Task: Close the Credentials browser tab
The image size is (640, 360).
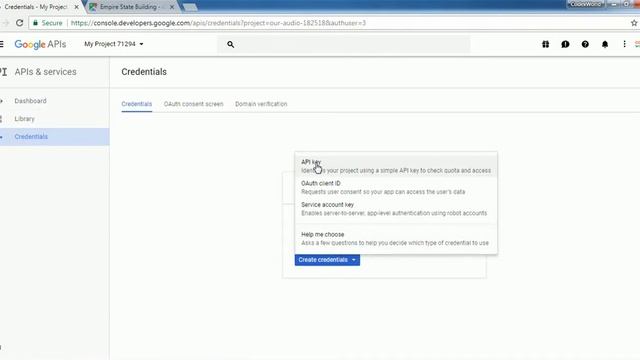Action: click(76, 7)
